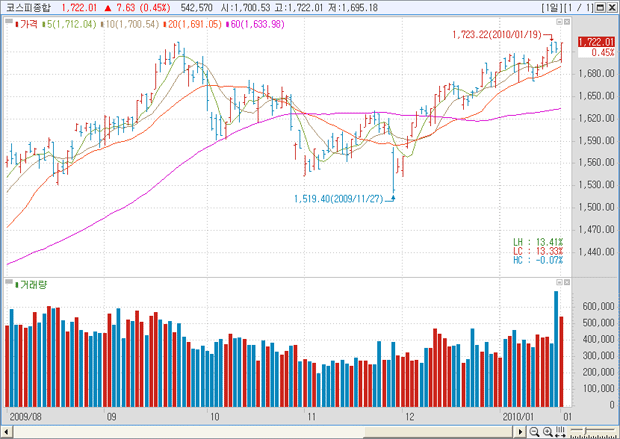
Task: Click the 600,000 volume axis label
Action: click(598, 307)
